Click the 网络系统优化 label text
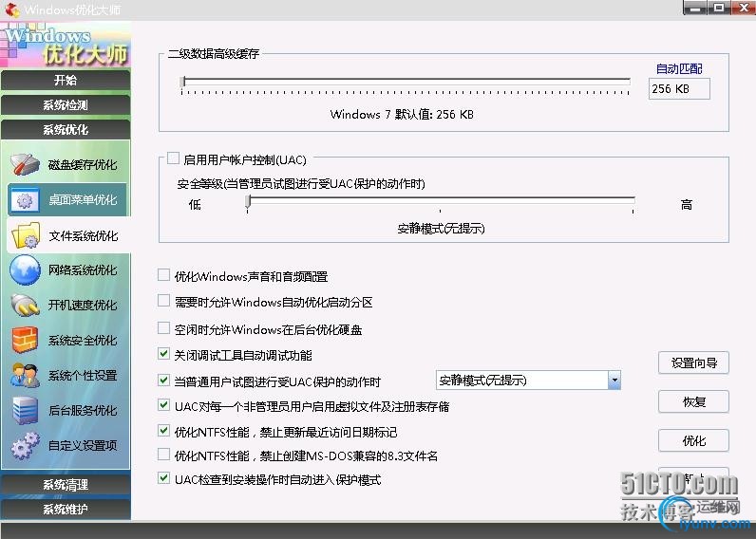756x539 pixels. (x=83, y=270)
